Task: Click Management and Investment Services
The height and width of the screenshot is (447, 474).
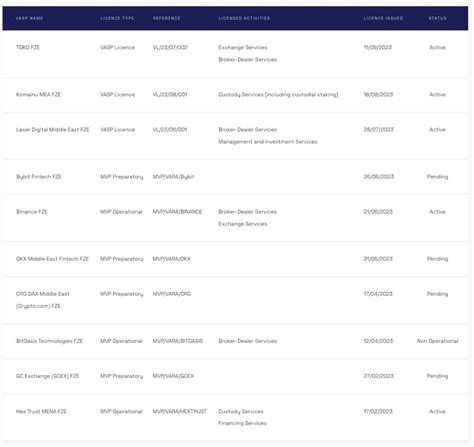Action: pos(268,142)
